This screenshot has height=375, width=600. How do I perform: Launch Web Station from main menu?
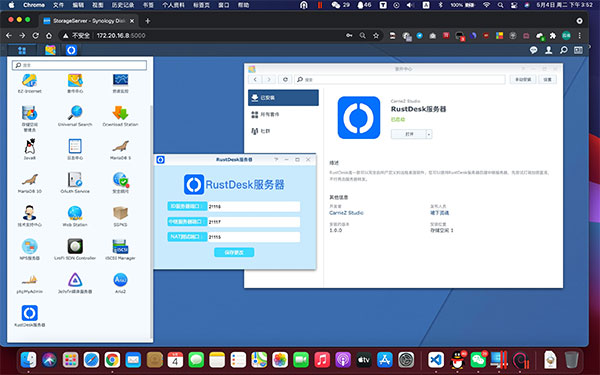(x=75, y=216)
